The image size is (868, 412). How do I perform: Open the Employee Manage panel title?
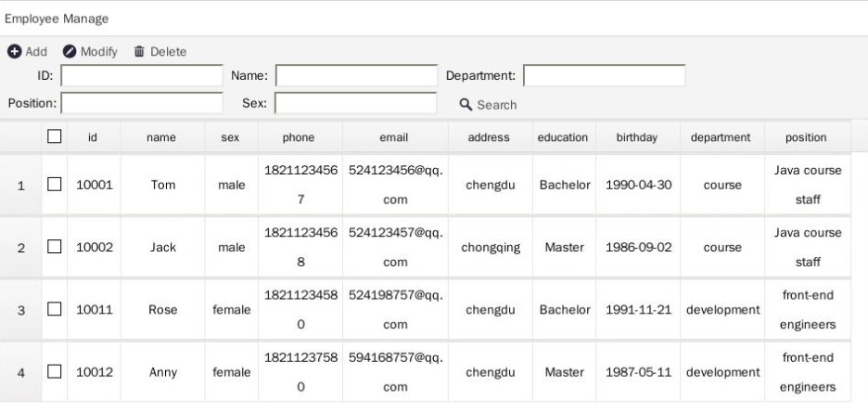[57, 19]
